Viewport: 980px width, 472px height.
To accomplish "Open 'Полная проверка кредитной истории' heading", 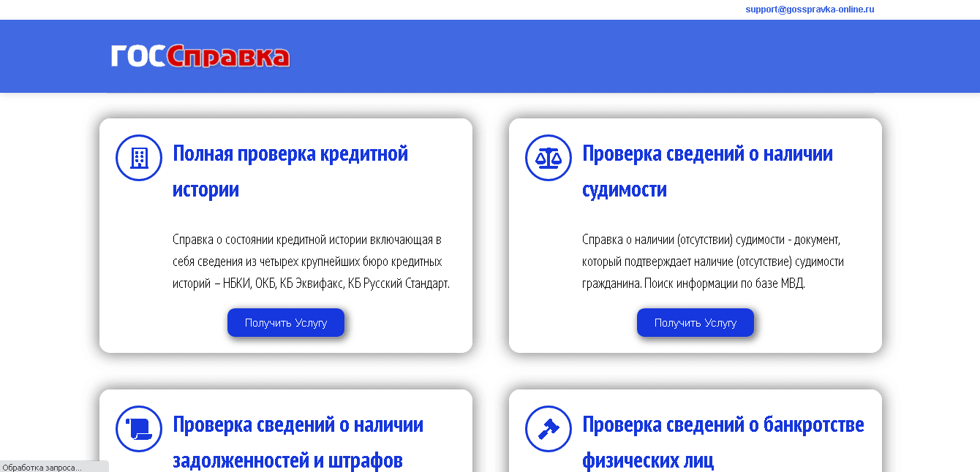I will (290, 172).
